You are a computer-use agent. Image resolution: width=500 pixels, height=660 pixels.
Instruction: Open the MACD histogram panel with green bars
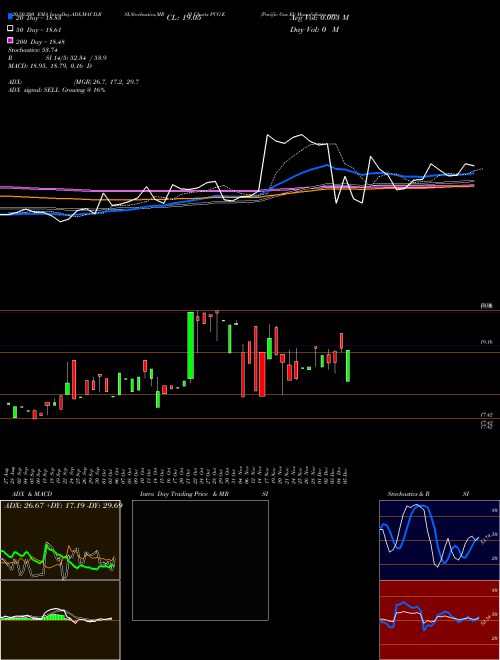[x=60, y=620]
